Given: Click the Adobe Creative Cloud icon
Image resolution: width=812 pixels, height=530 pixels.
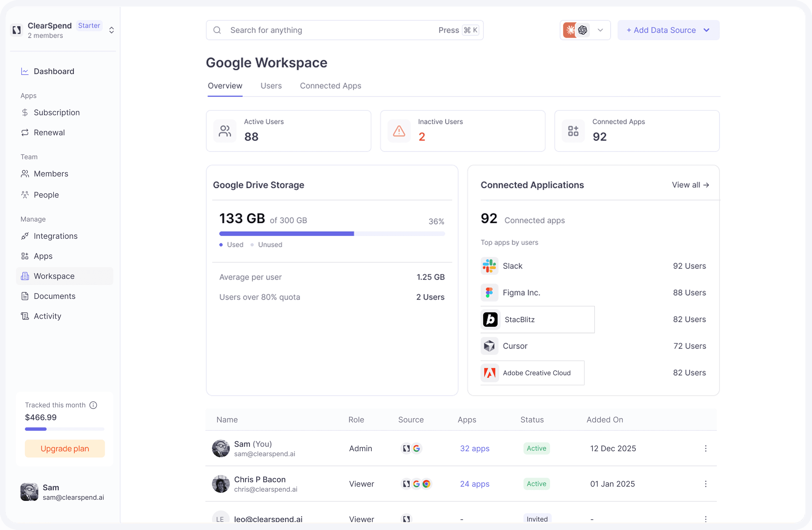Looking at the screenshot, I should (490, 373).
